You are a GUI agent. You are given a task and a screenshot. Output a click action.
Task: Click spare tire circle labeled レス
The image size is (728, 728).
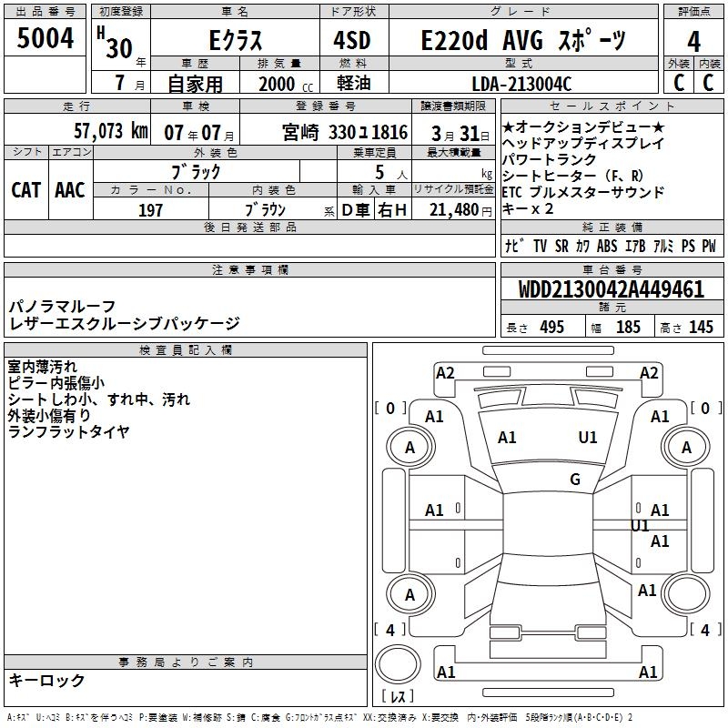pyautogui.click(x=398, y=664)
